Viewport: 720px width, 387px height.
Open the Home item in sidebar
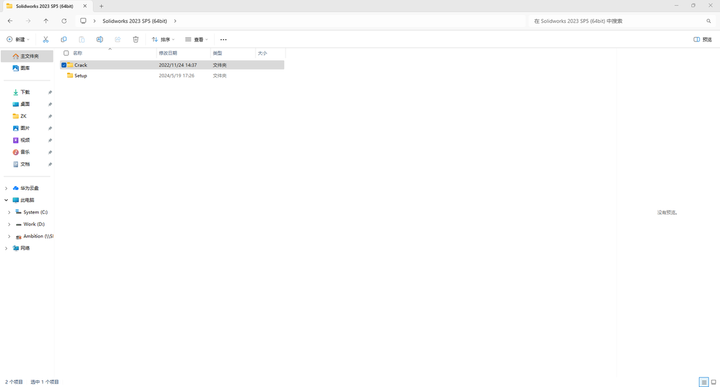(x=27, y=56)
